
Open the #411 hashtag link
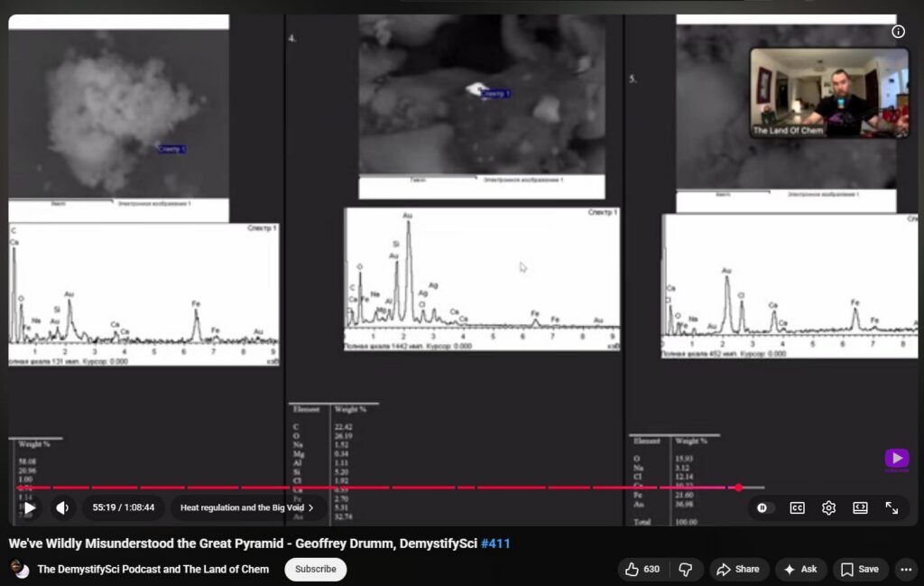[495, 544]
